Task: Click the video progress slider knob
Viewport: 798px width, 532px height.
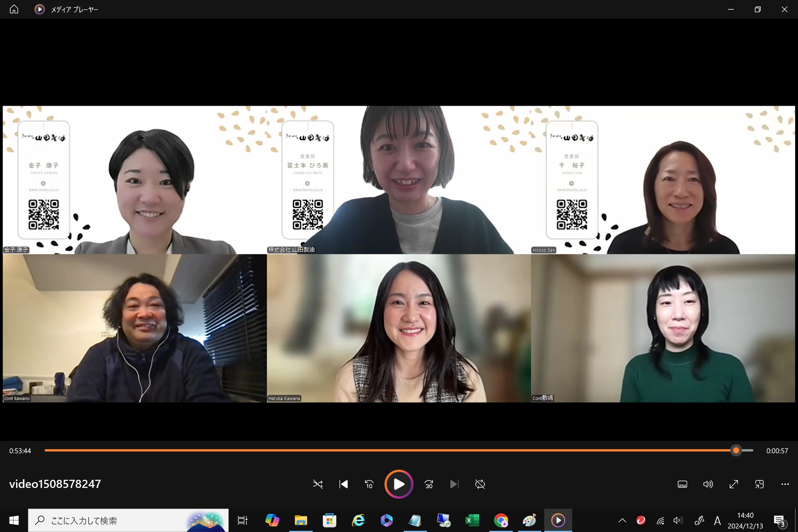Action: click(736, 451)
